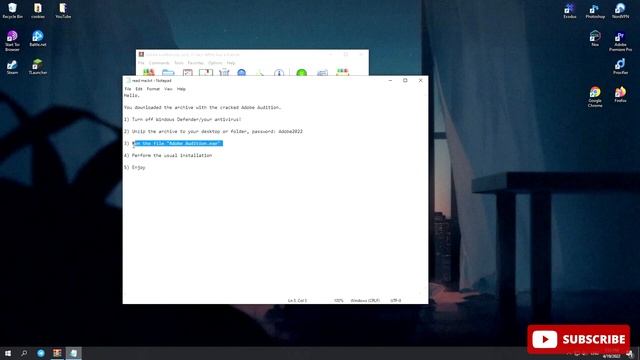The width and height of the screenshot is (640, 360).
Task: Open Adobe Premiere Pro shortcut
Action: click(x=620, y=41)
